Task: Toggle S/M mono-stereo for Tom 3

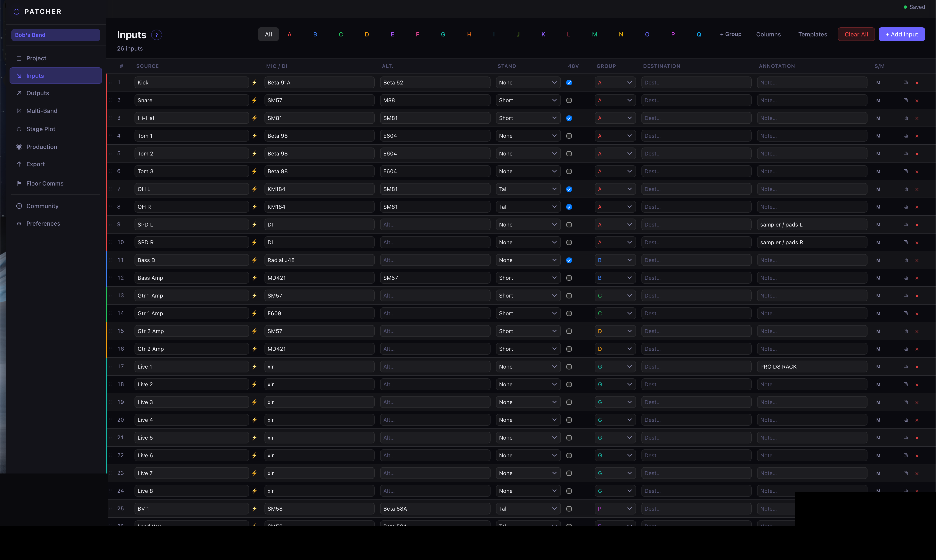Action: click(x=878, y=171)
